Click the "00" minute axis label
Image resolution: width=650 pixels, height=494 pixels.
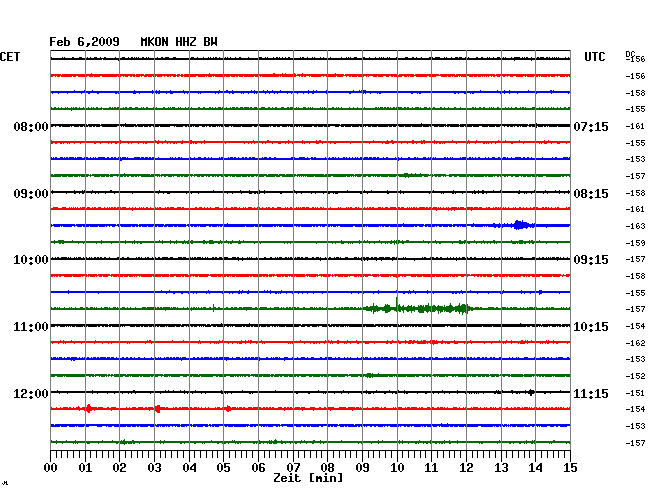pyautogui.click(x=51, y=467)
